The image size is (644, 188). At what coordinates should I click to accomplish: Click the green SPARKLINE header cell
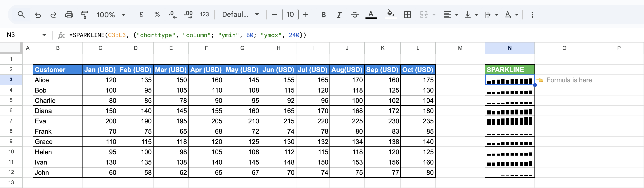tap(509, 70)
